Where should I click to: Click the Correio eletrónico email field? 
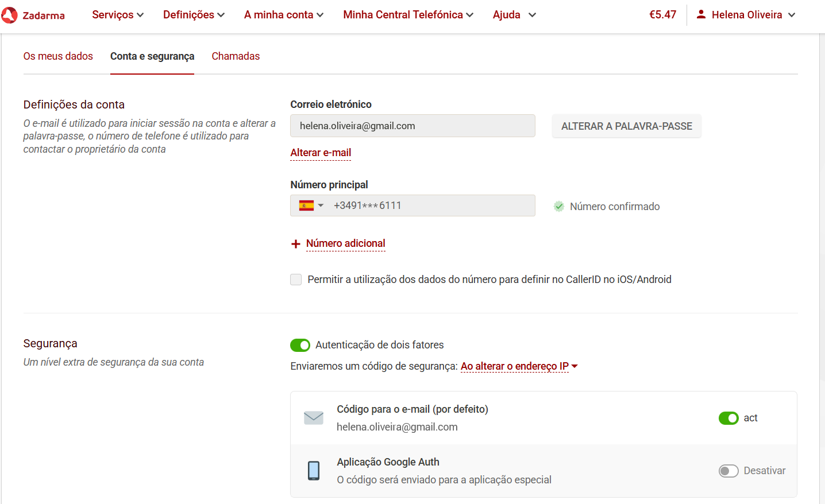(412, 126)
